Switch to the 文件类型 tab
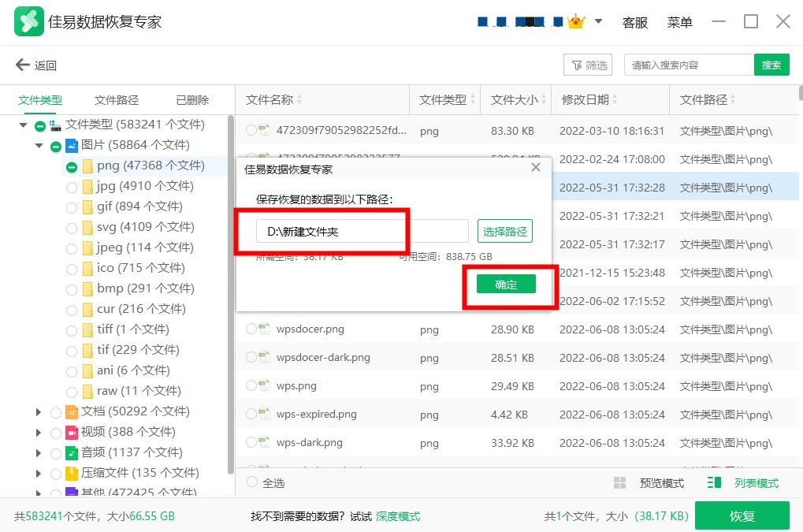Image resolution: width=803 pixels, height=532 pixels. click(40, 100)
